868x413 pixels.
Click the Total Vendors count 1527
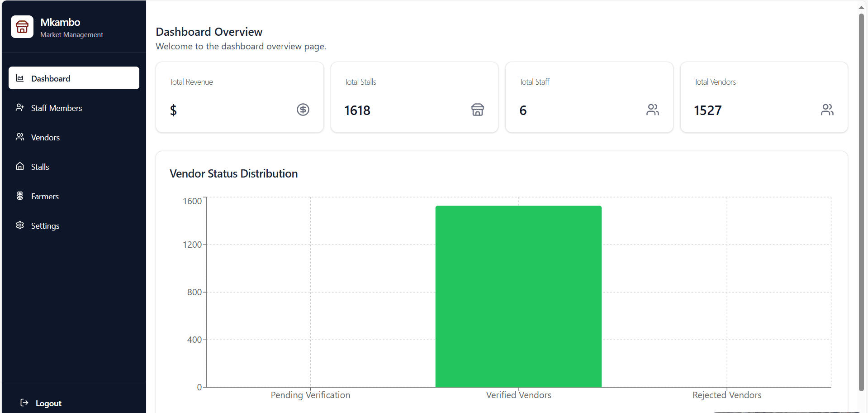pos(707,110)
